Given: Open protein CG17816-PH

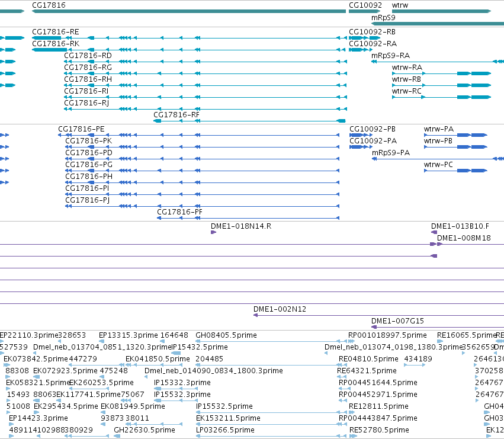Looking at the screenshot, I should [89, 177].
